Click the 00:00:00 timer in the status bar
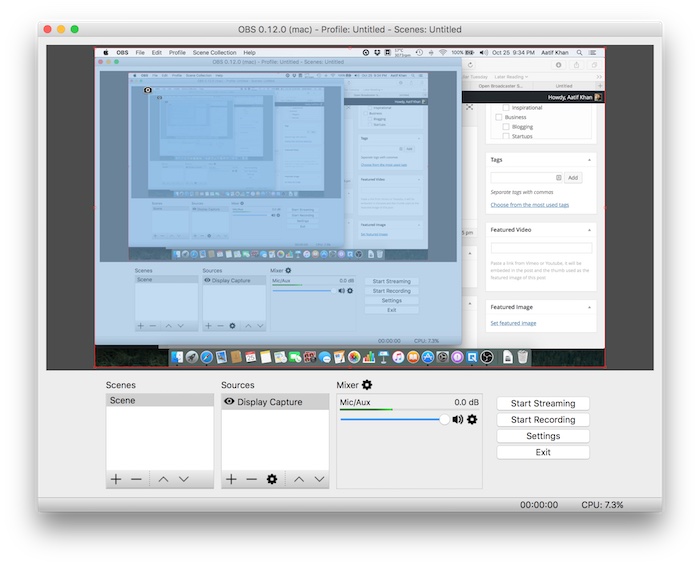The height and width of the screenshot is (566, 700). (539, 505)
